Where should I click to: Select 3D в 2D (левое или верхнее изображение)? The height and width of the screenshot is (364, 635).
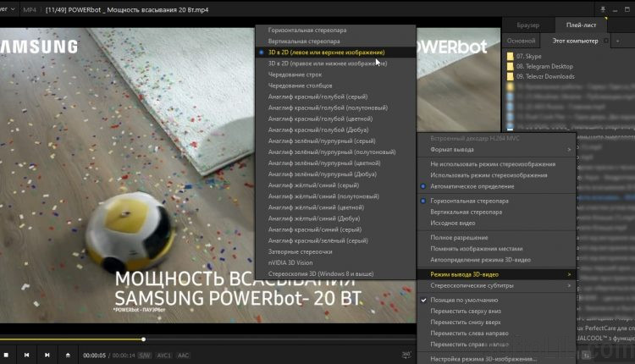point(336,52)
